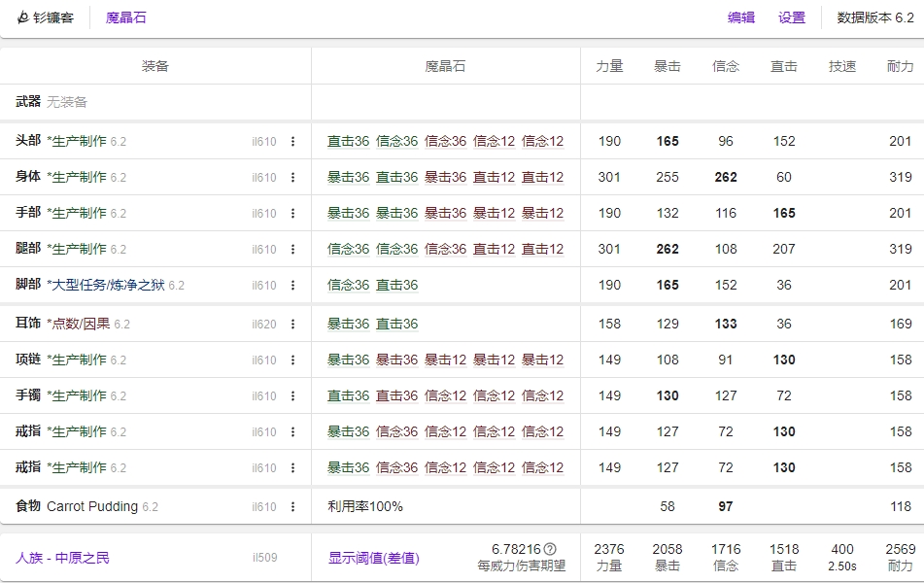Open the options menu for the 头部 gear row
The image size is (924, 583).
coord(294,141)
